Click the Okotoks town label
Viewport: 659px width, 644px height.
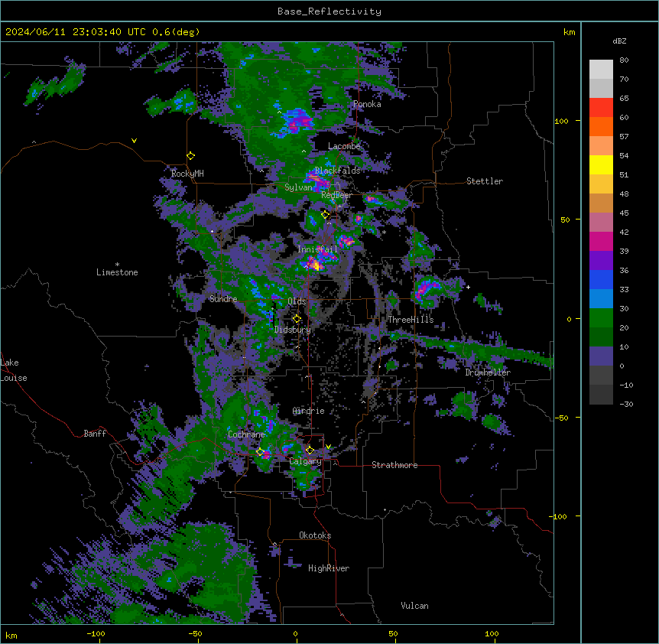pos(315,535)
